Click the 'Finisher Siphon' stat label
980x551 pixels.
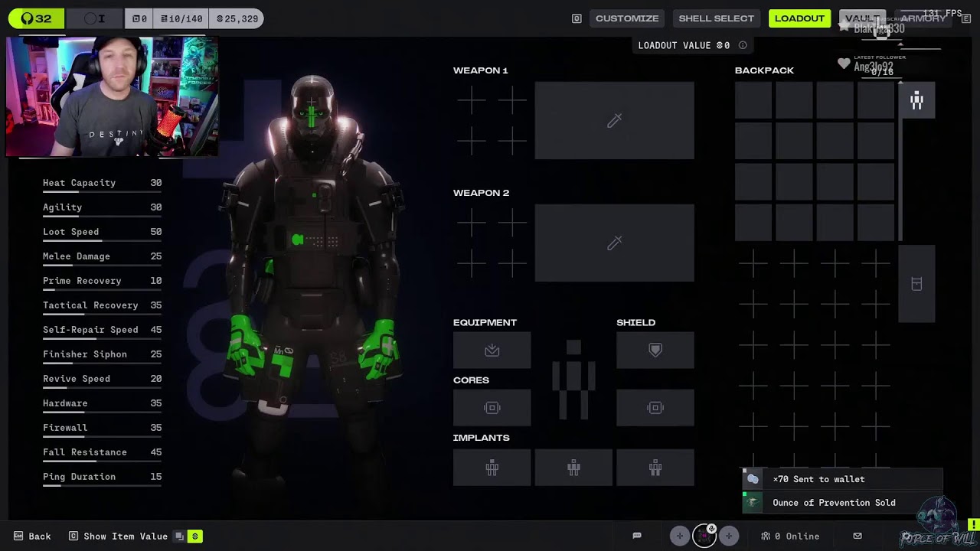click(x=85, y=354)
